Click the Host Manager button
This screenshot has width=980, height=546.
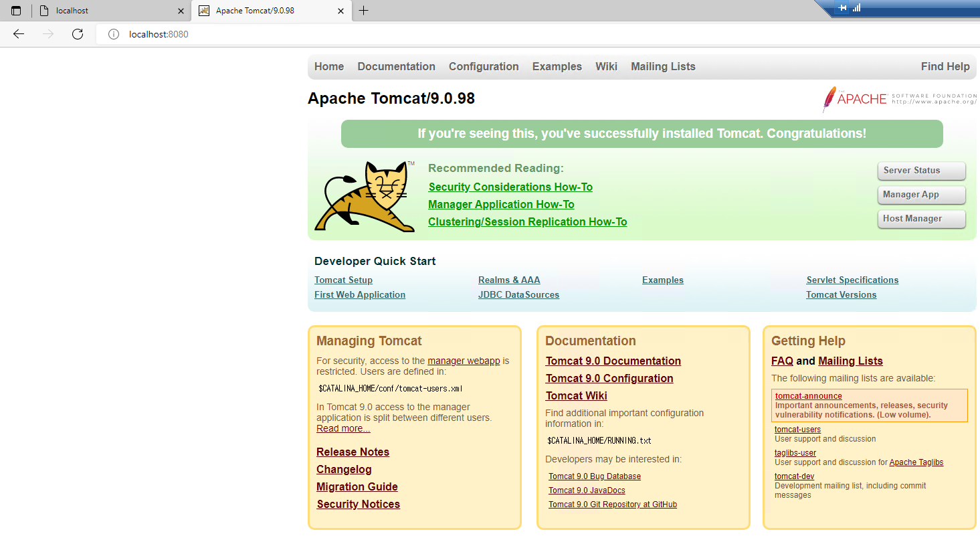pyautogui.click(x=921, y=219)
